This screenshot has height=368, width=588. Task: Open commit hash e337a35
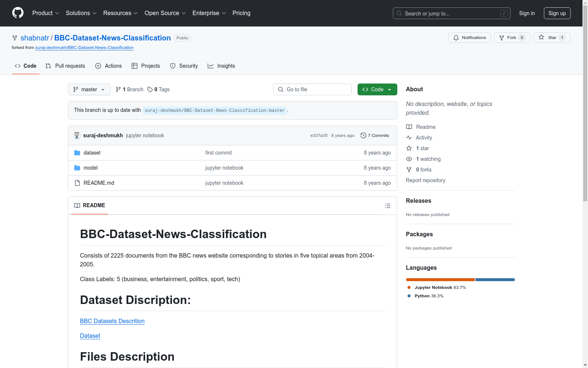[x=319, y=135]
